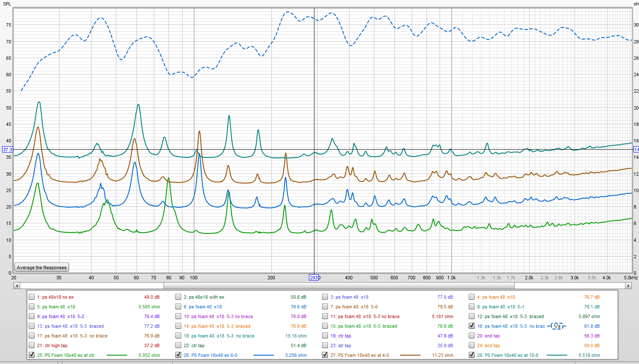This screenshot has height=364, width=639.
Task: Click the 5.519 ohm value of trace 28
Action: click(589, 355)
